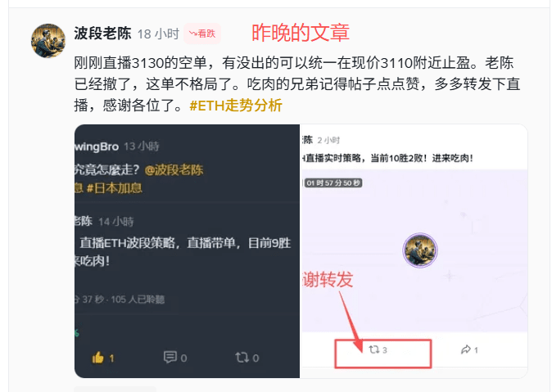Click the repost icon showing 0
The width and height of the screenshot is (552, 392).
(242, 358)
